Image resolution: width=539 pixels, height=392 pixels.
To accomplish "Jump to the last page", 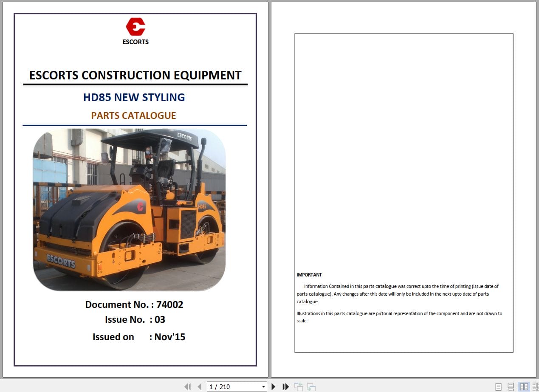I will pos(286,386).
